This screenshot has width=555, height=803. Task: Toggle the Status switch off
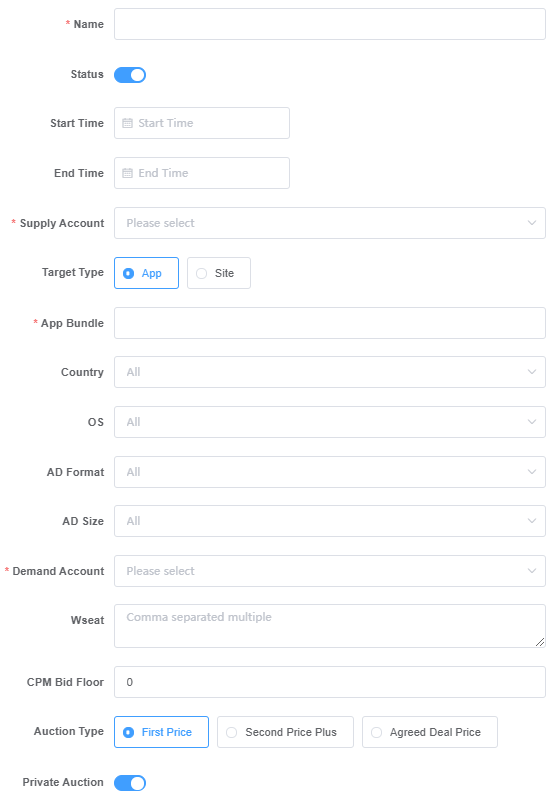[130, 75]
